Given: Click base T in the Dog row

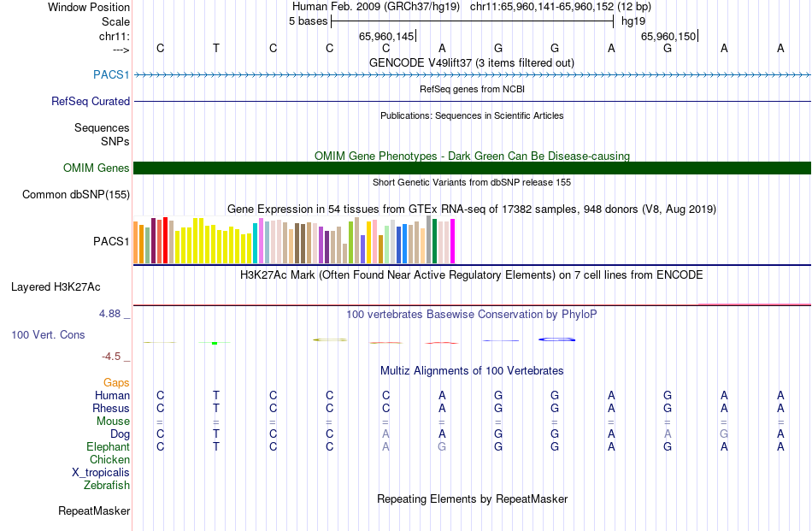Looking at the screenshot, I should (216, 434).
